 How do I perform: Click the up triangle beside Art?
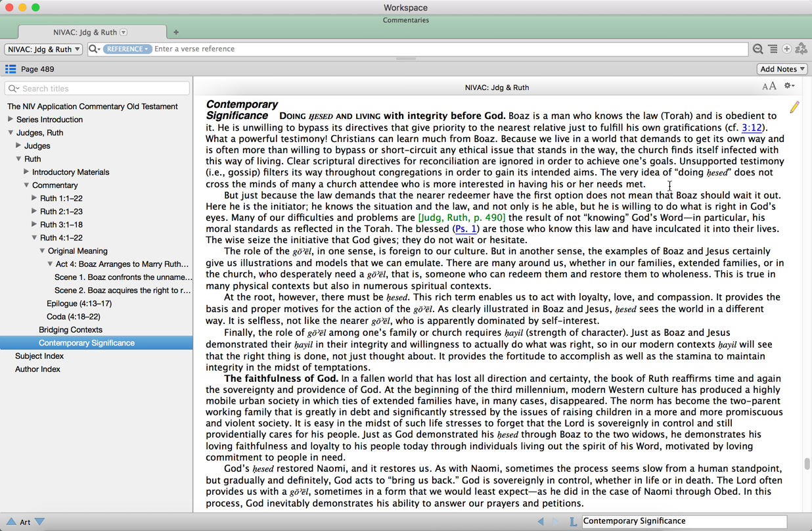tap(11, 522)
